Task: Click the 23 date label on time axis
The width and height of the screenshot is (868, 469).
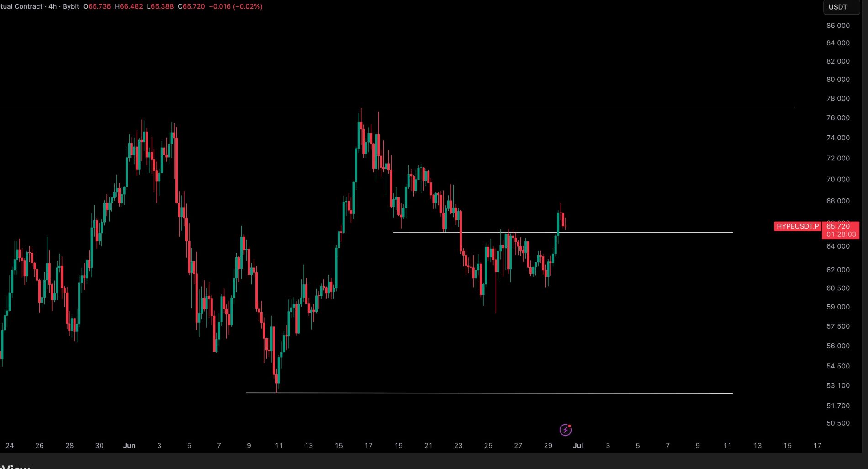Action: 458,446
